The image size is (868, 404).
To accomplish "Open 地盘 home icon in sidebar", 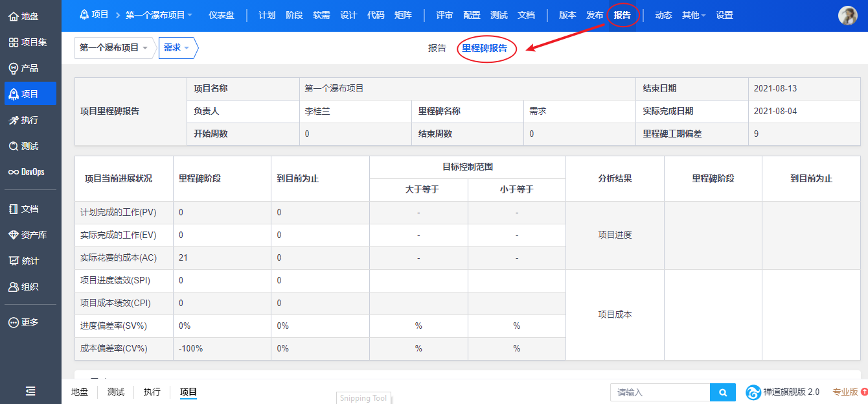I will click(13, 16).
